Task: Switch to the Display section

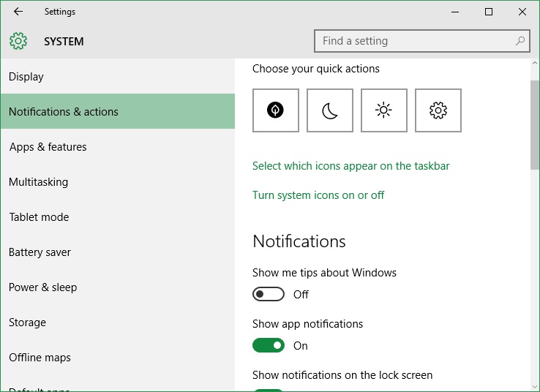Action: coord(118,76)
